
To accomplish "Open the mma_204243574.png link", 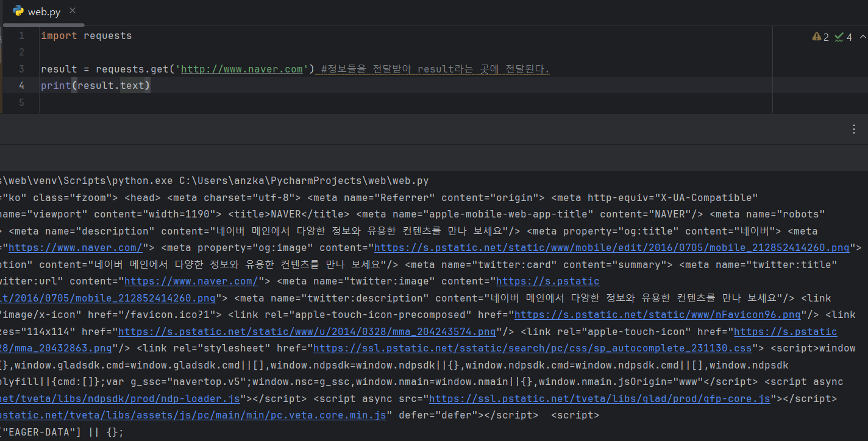I will 307,332.
